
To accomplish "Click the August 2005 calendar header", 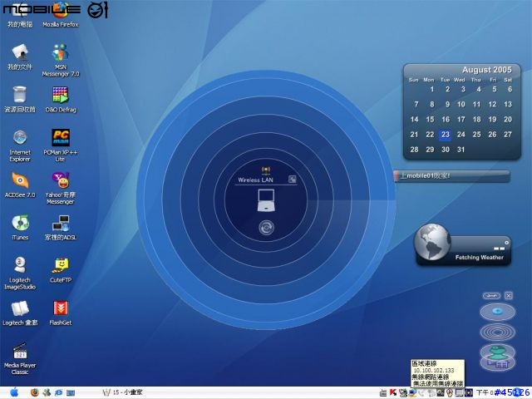I will (486, 70).
